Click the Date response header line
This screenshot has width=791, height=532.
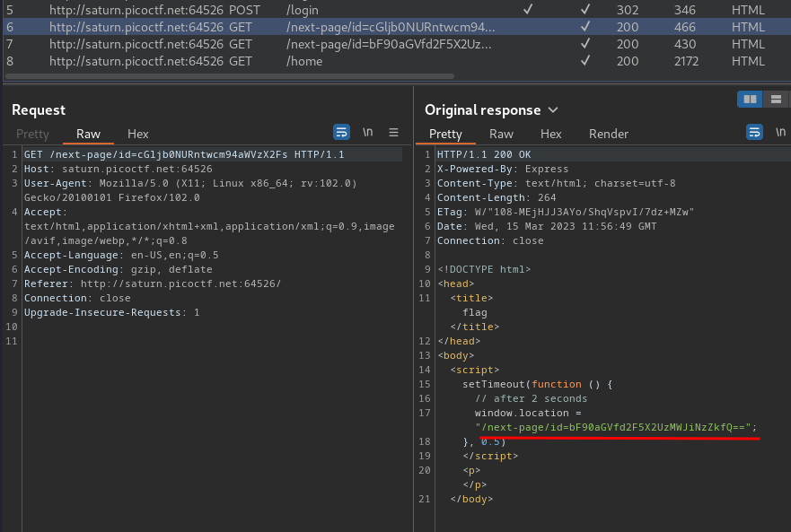[x=547, y=226]
